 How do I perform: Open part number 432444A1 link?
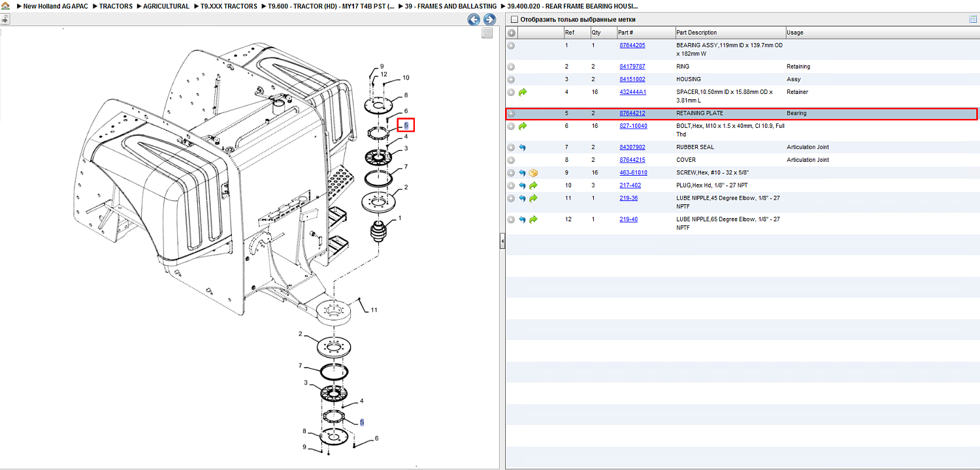click(x=632, y=92)
